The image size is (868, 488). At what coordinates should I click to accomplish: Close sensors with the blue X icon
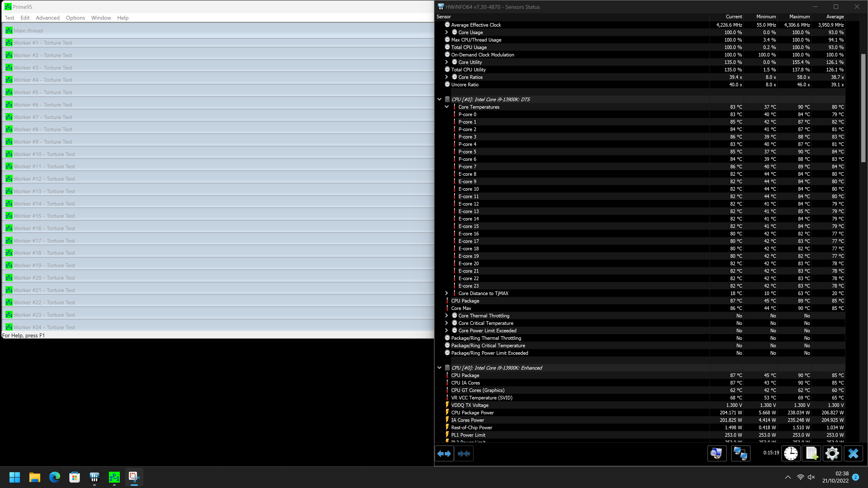pyautogui.click(x=853, y=453)
